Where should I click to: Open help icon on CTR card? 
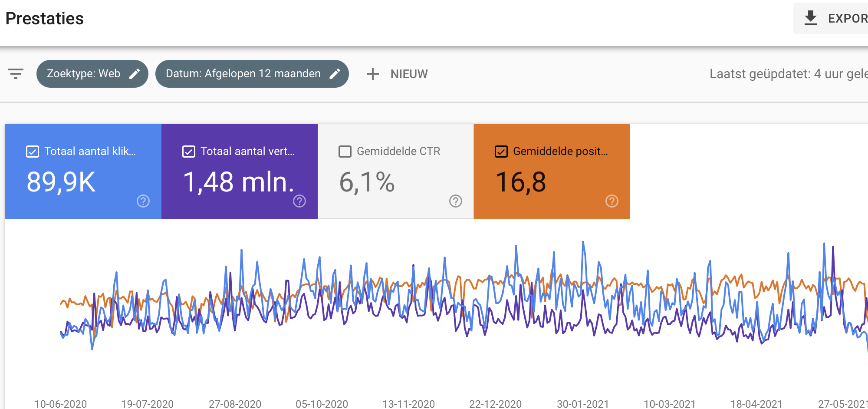tap(456, 201)
